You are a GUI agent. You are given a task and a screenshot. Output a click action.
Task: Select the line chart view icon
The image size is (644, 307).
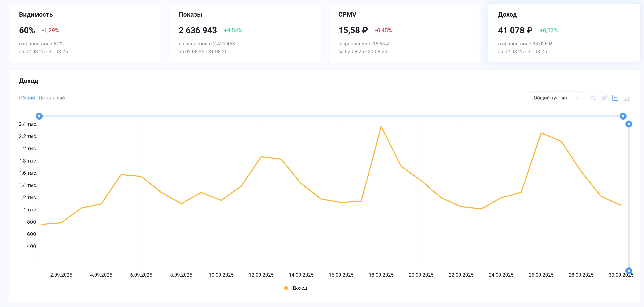coord(615,98)
